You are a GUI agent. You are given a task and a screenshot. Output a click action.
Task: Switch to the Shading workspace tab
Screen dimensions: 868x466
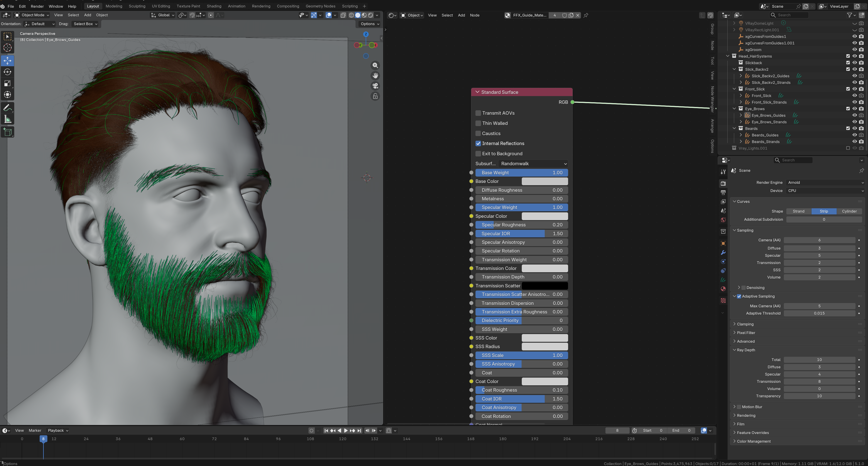(214, 6)
